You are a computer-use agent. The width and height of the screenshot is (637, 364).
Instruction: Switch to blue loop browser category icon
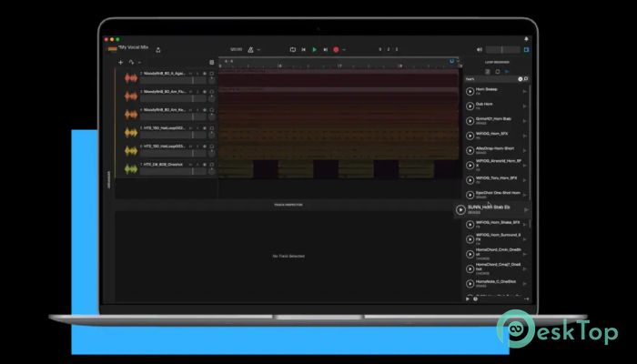coord(507,72)
